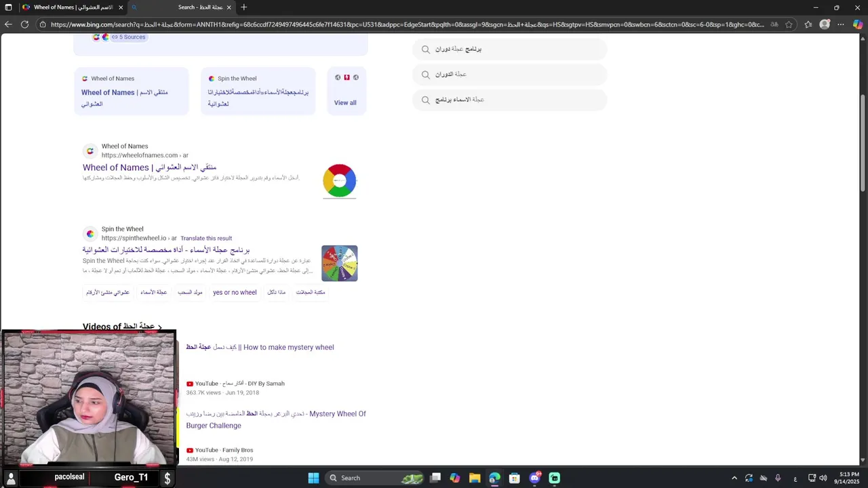Viewport: 868px width, 488px height.
Task: Click the wheelofnames.com URL text
Action: point(145,155)
